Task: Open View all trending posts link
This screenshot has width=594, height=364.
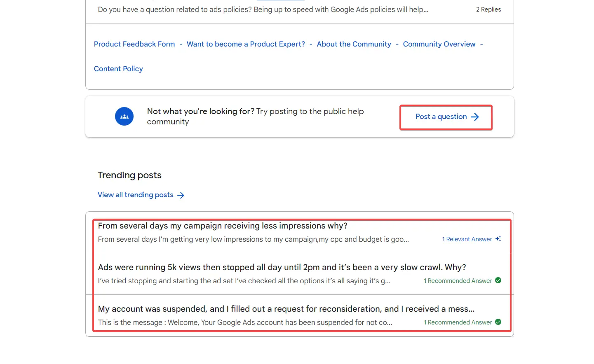Action: pos(135,195)
